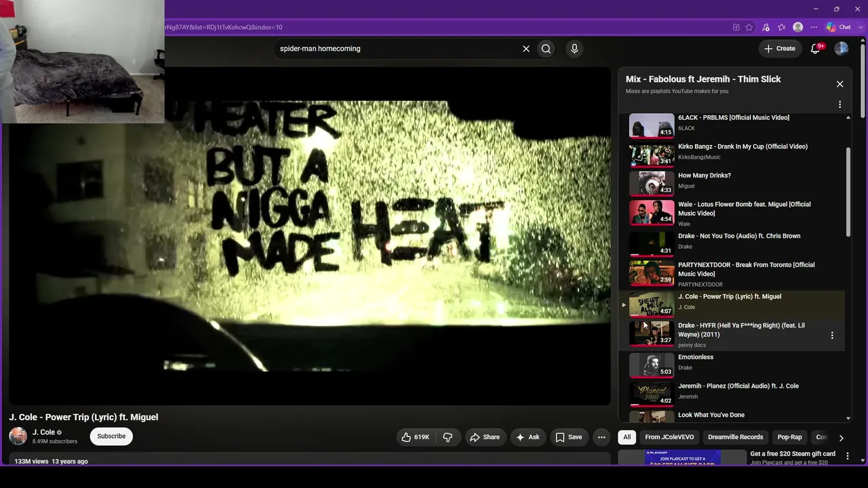Show next filter chips with arrow
This screenshot has width=868, height=488.
pyautogui.click(x=841, y=438)
